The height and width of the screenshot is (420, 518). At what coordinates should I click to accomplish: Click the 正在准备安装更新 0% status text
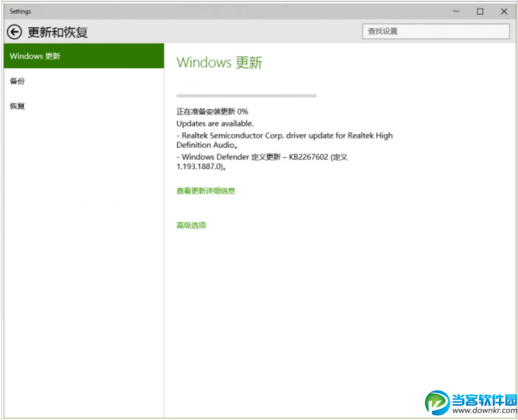212,111
